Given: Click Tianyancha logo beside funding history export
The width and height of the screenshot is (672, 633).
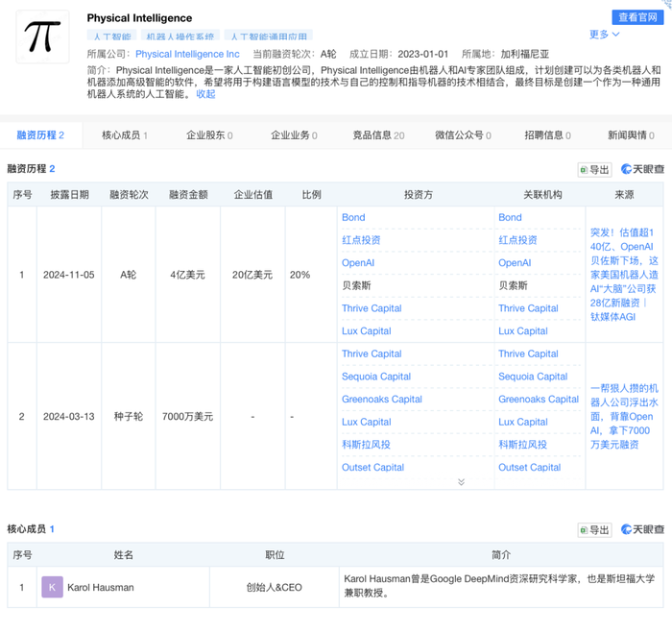Looking at the screenshot, I should click(642, 169).
